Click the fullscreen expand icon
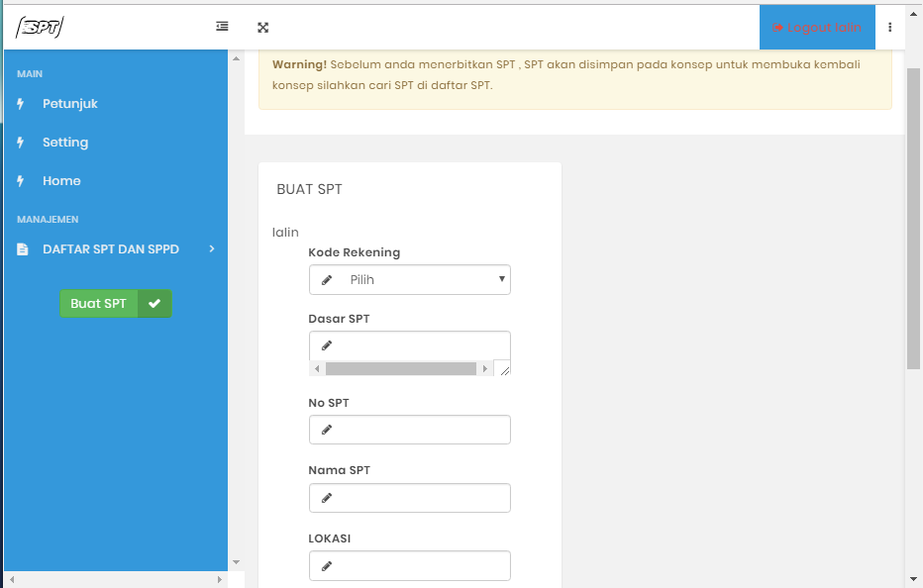This screenshot has height=588, width=923. tap(262, 28)
